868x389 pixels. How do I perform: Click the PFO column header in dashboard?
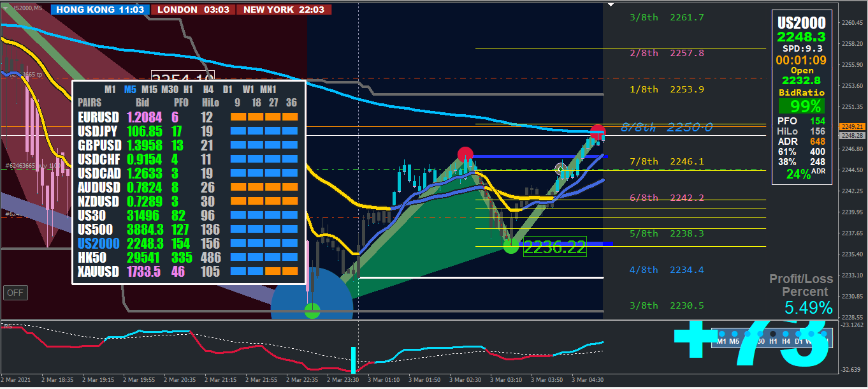tap(181, 102)
